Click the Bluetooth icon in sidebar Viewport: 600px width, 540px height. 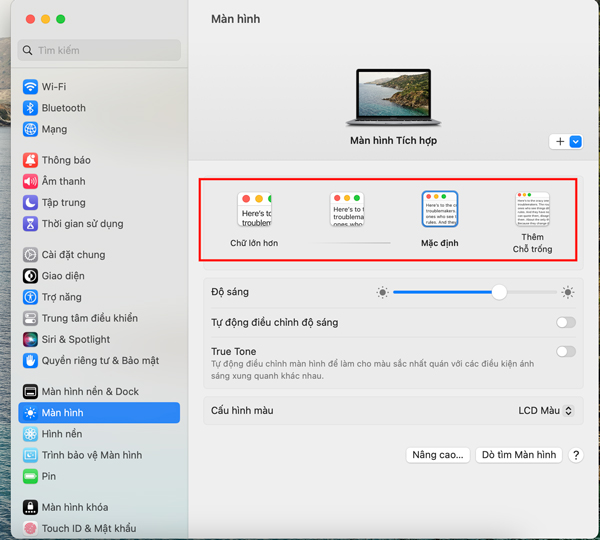(30, 108)
